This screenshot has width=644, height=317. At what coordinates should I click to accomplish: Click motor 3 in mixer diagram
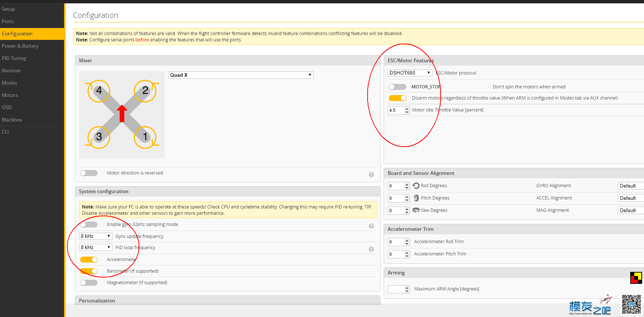click(x=99, y=137)
